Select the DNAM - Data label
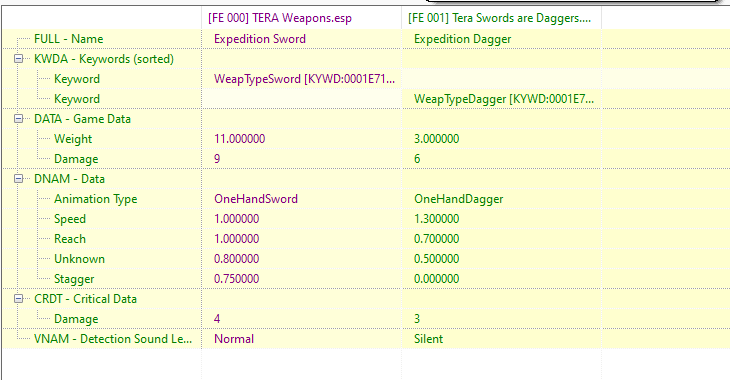Viewport: 730px width, 380px height. pyautogui.click(x=69, y=179)
